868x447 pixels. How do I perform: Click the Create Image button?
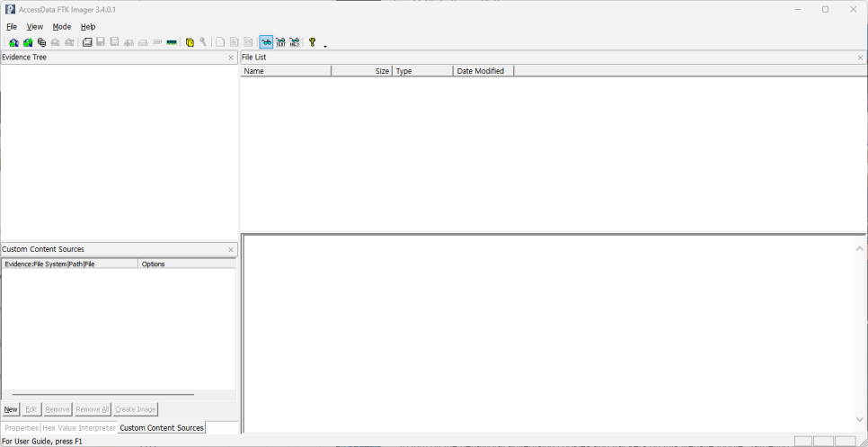[x=136, y=409]
